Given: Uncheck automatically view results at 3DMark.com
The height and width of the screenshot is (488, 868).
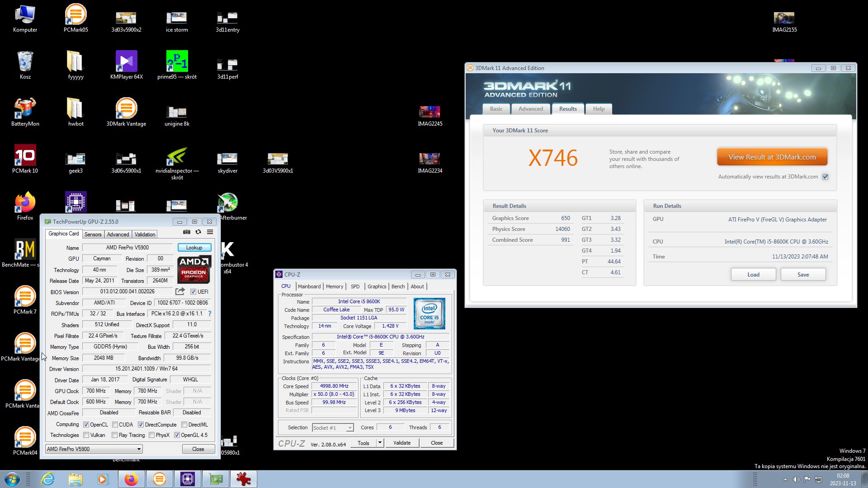Looking at the screenshot, I should 825,177.
